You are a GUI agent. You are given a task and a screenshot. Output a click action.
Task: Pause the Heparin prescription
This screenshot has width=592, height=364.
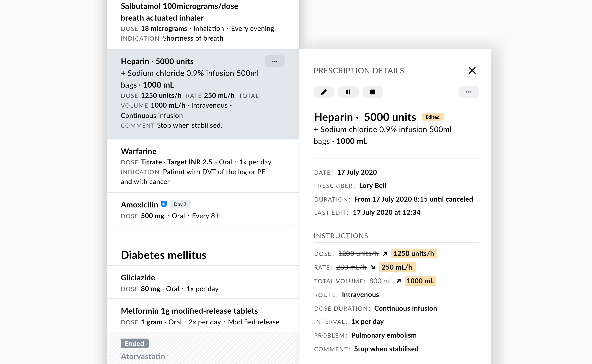tap(348, 92)
